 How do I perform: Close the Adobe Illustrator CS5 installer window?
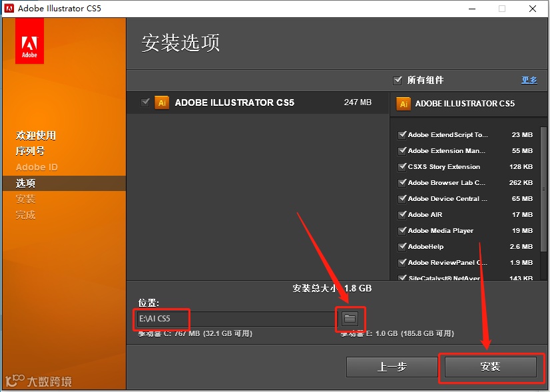(x=533, y=9)
